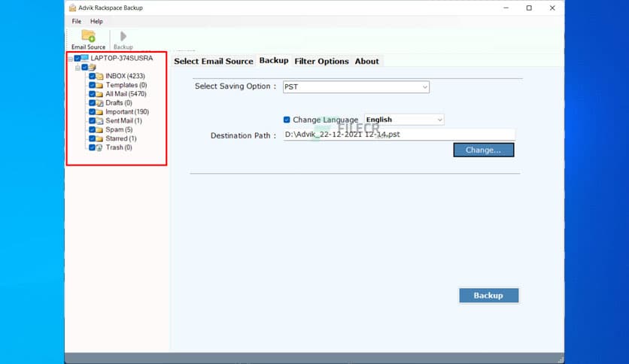Select the Spam (5) label

coord(119,129)
